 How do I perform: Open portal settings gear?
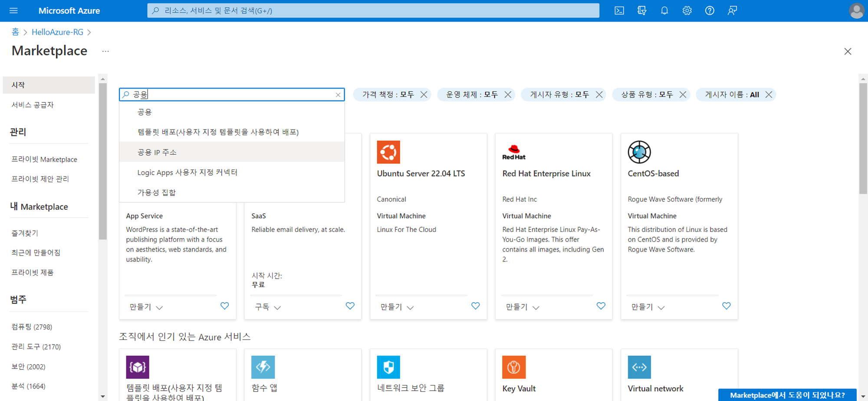[687, 10]
